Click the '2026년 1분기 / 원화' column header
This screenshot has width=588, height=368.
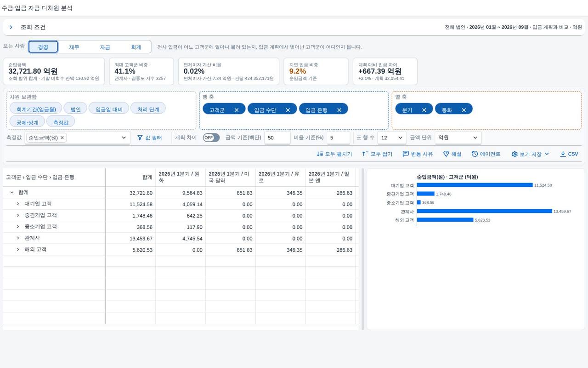(181, 177)
